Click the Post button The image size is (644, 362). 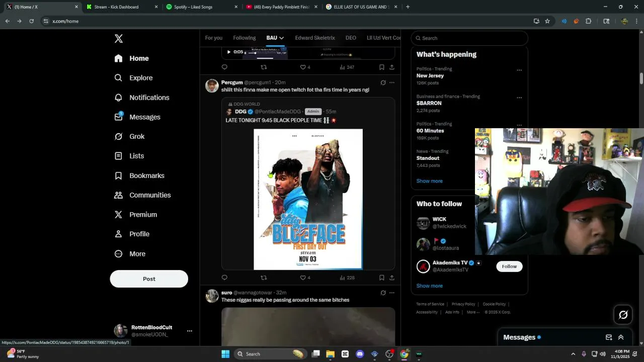click(x=149, y=279)
